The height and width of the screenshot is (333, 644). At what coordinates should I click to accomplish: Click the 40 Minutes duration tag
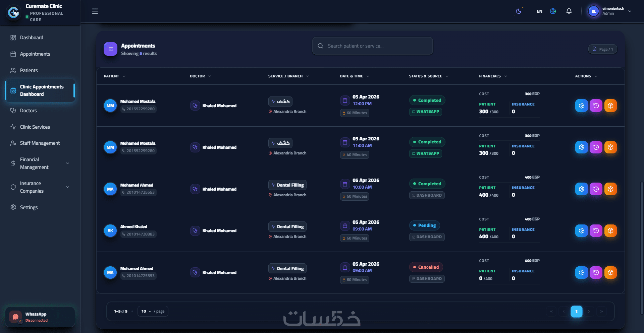(355, 155)
